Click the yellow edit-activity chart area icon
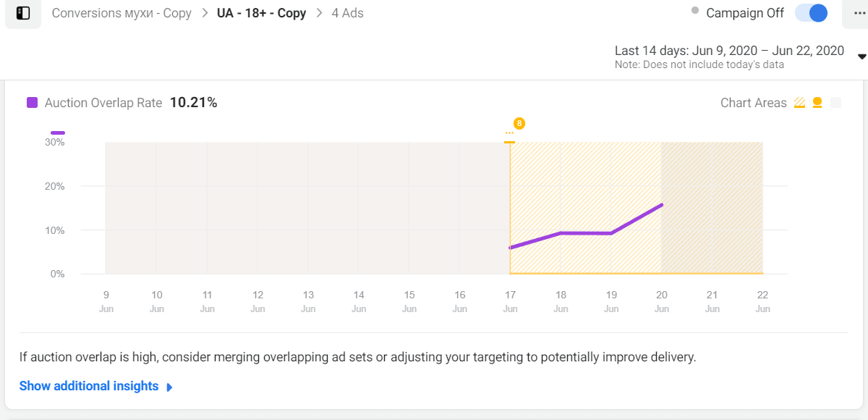 pyautogui.click(x=818, y=103)
